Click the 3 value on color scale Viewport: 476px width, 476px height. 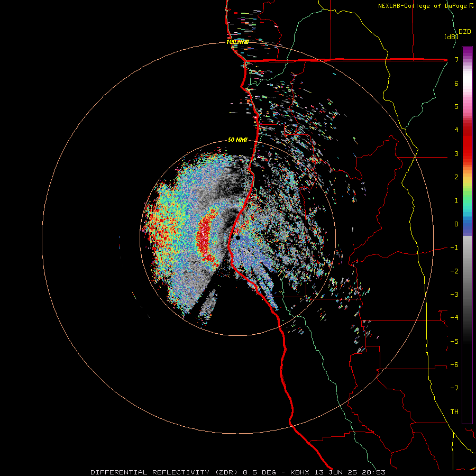point(456,153)
